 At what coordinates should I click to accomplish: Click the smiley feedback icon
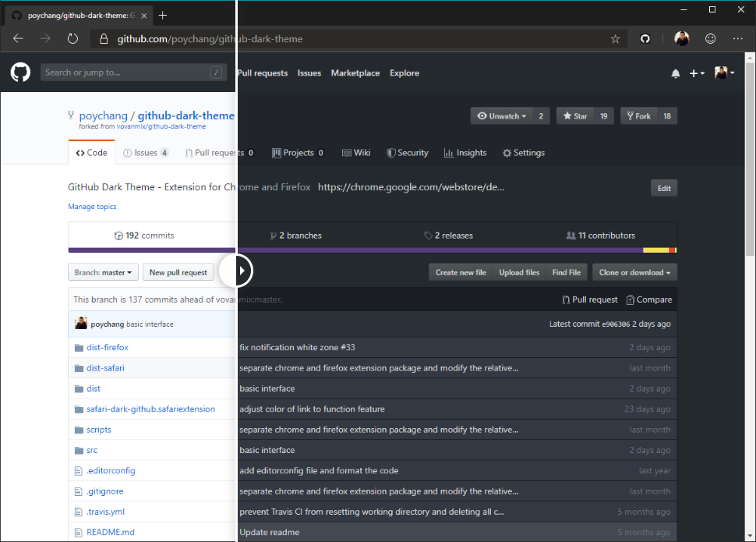[x=710, y=39]
